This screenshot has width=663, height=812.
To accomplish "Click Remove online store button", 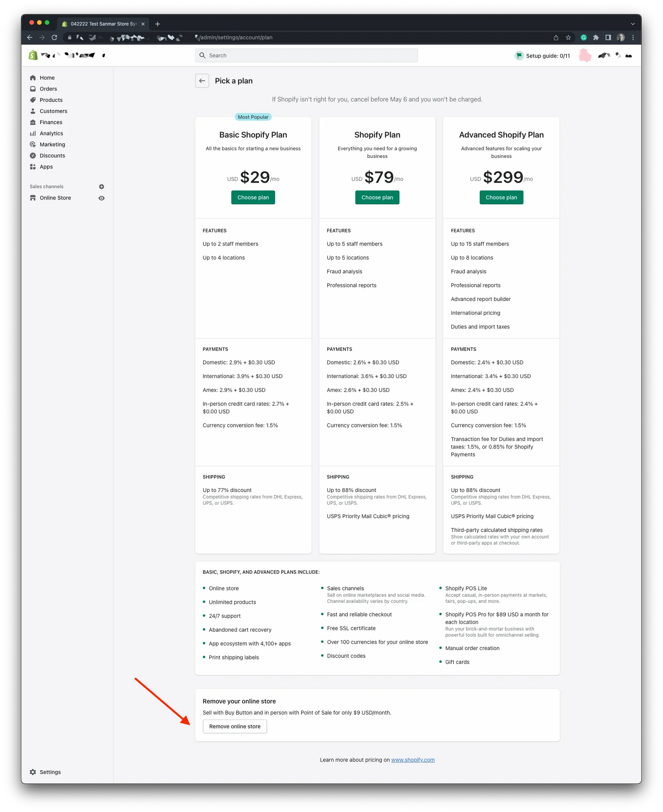I will (235, 726).
